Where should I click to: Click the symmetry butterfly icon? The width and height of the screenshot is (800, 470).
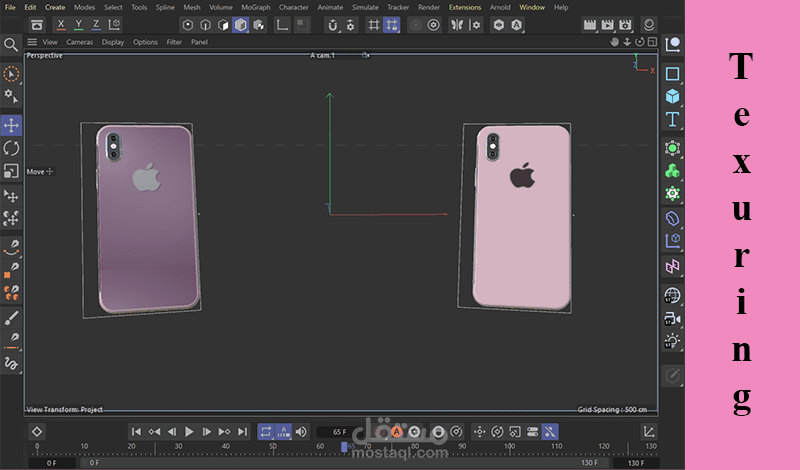[x=457, y=24]
